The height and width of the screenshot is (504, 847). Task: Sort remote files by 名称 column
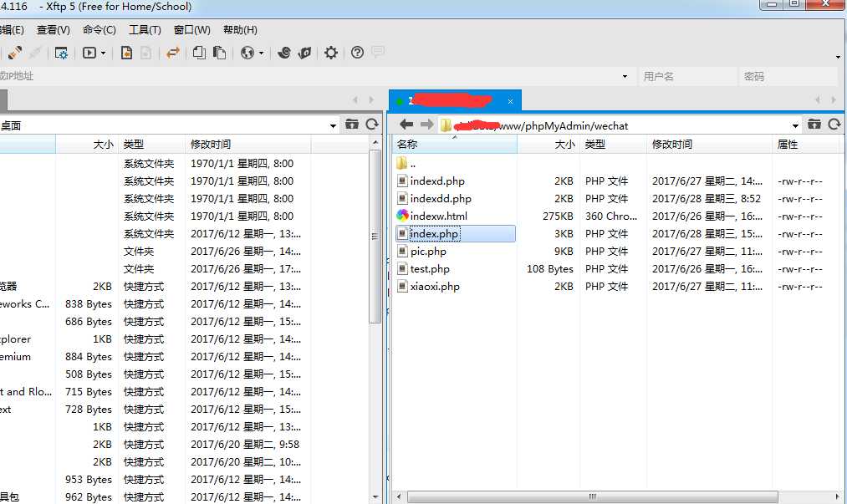[x=455, y=145]
